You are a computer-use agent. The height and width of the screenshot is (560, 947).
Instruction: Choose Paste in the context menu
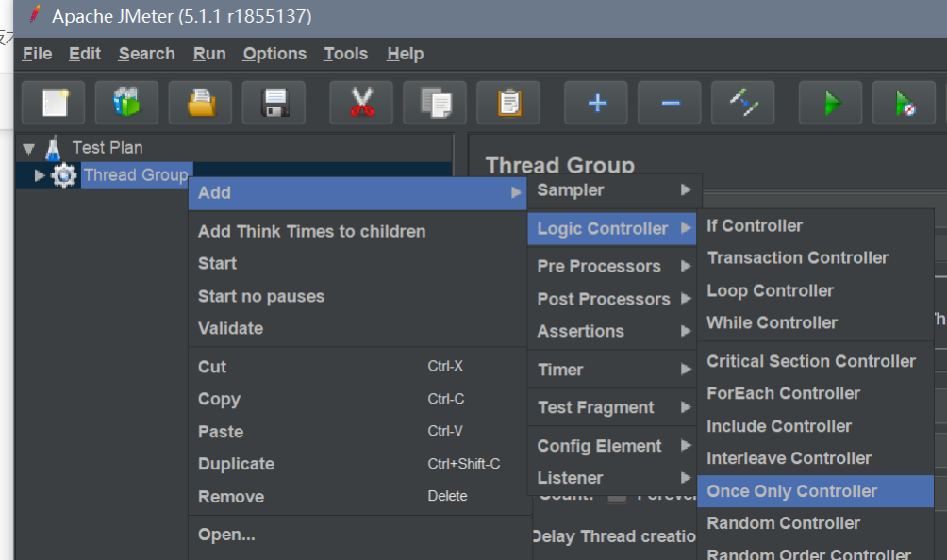coord(357,432)
